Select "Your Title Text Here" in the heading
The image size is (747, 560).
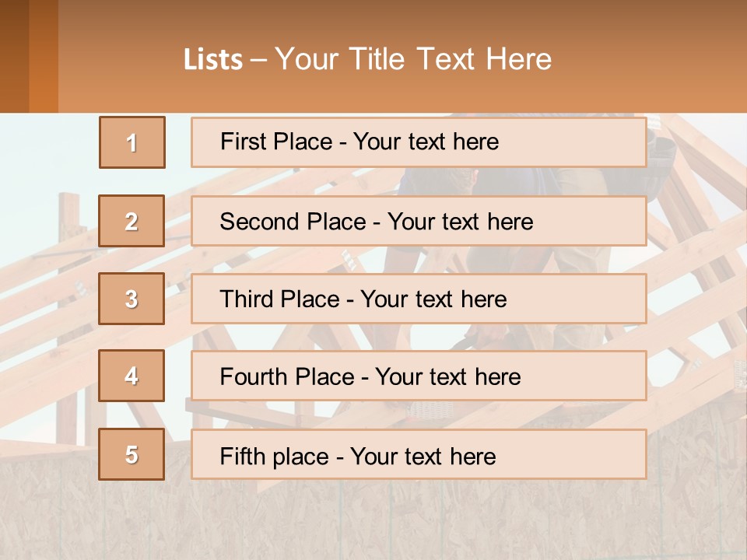[x=413, y=59]
